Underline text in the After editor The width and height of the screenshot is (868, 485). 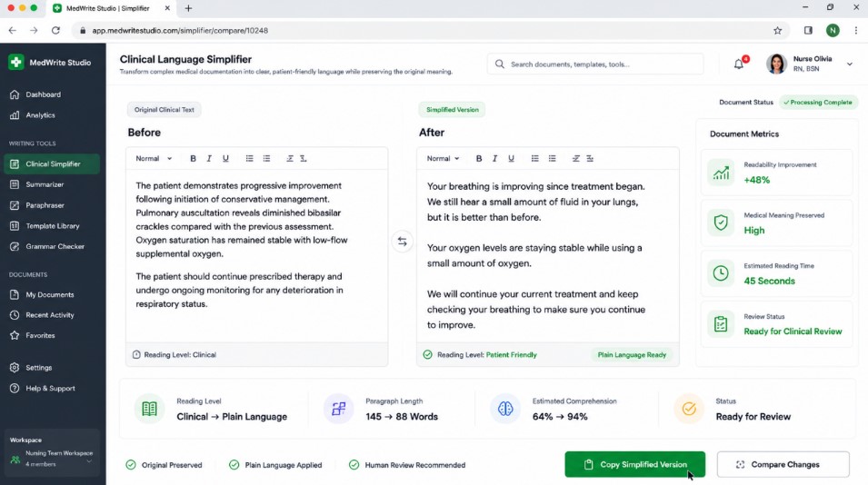(511, 158)
